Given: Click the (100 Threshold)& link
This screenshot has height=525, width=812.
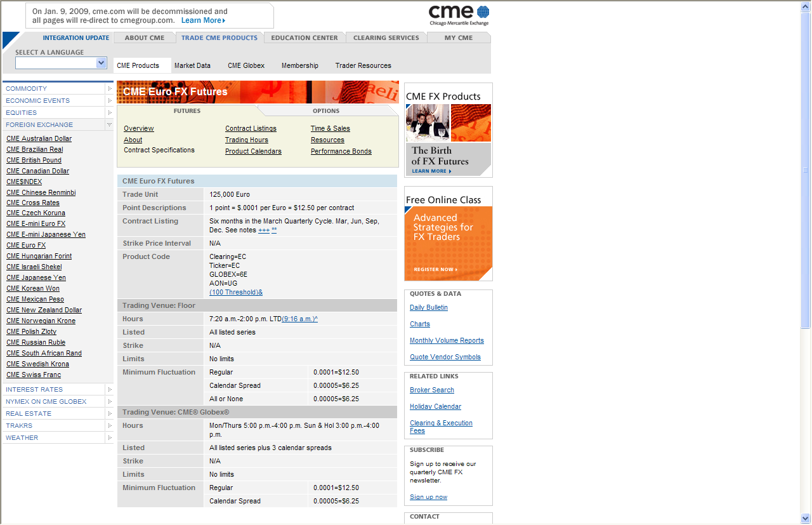Looking at the screenshot, I should click(x=236, y=292).
